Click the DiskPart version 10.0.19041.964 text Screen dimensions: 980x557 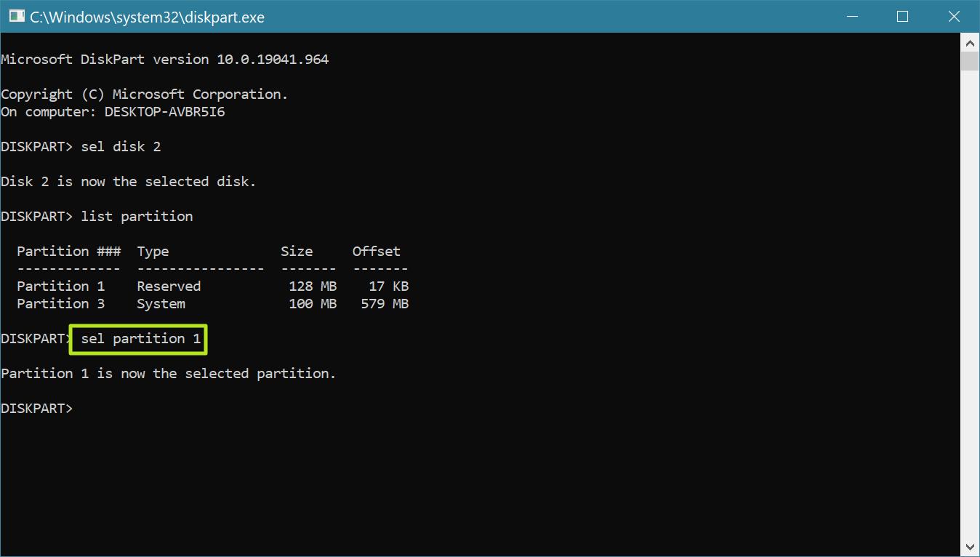[x=164, y=59]
